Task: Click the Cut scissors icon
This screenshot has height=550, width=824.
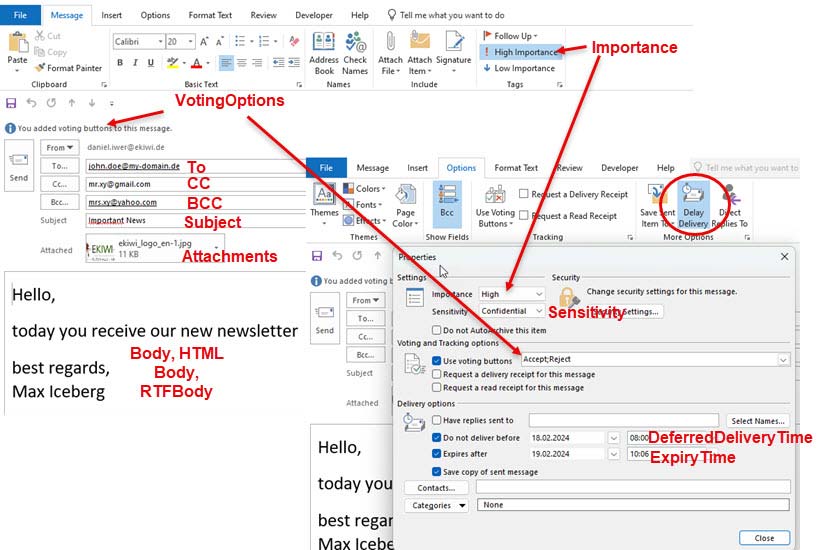Action: (x=40, y=36)
